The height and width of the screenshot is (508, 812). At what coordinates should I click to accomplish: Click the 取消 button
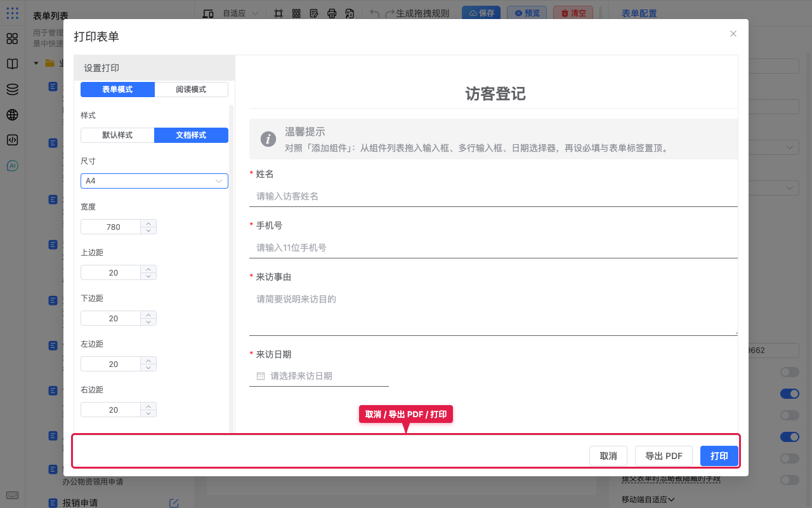coord(608,456)
